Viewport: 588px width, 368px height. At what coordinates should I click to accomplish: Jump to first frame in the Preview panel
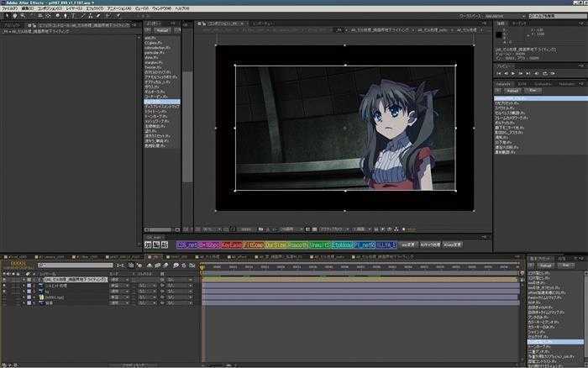[499, 74]
